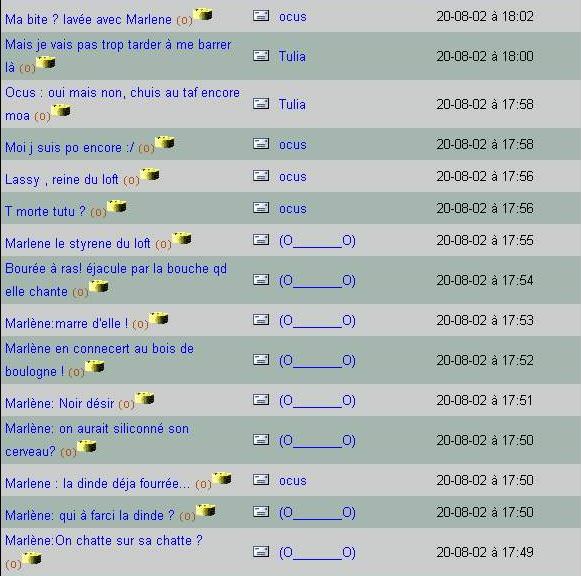
Task: Click the cheese icon after "chuis au taf encore moa"
Action: [61, 110]
